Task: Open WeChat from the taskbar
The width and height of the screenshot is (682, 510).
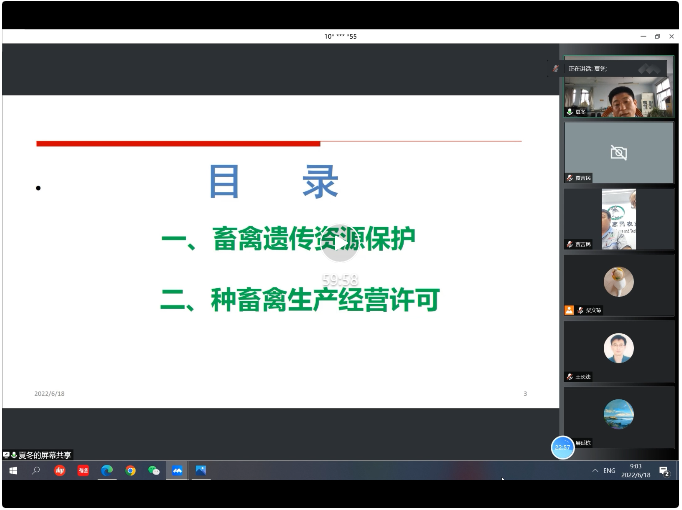Action: [x=153, y=471]
